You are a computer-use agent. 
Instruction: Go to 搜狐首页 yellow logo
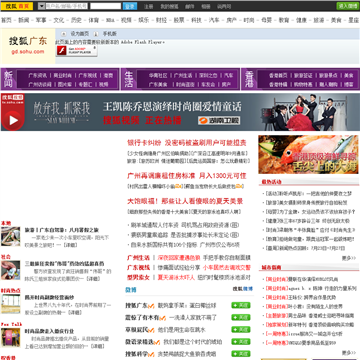click(x=17, y=6)
